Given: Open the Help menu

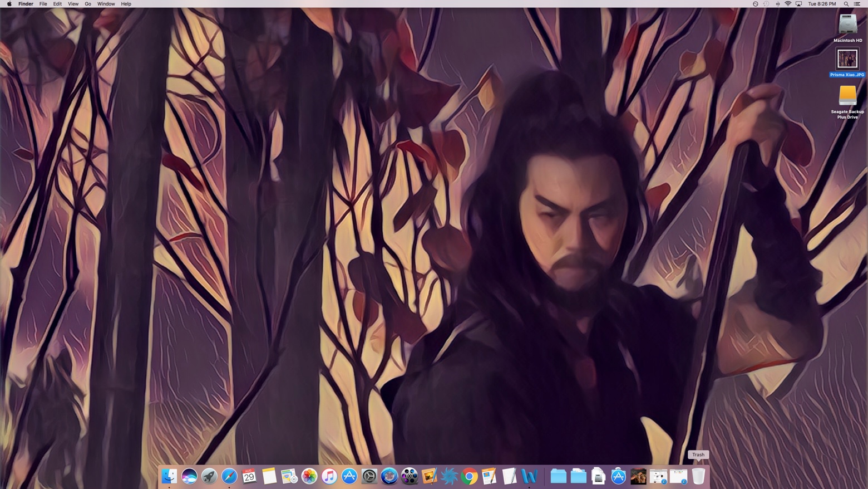Looking at the screenshot, I should [126, 4].
